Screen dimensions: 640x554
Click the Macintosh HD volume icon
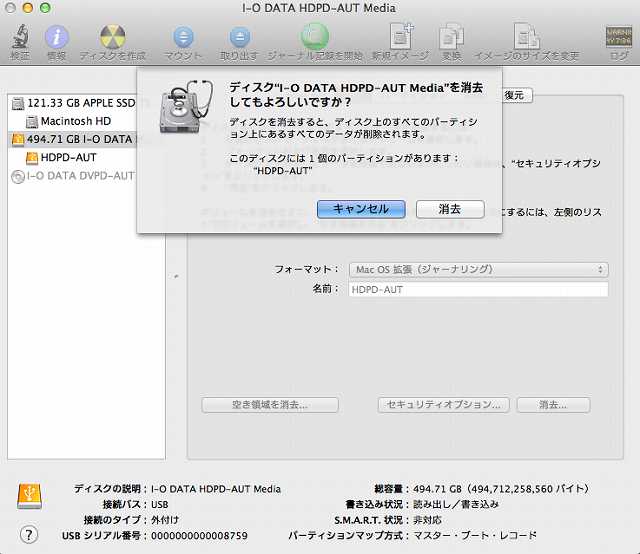[x=32, y=122]
